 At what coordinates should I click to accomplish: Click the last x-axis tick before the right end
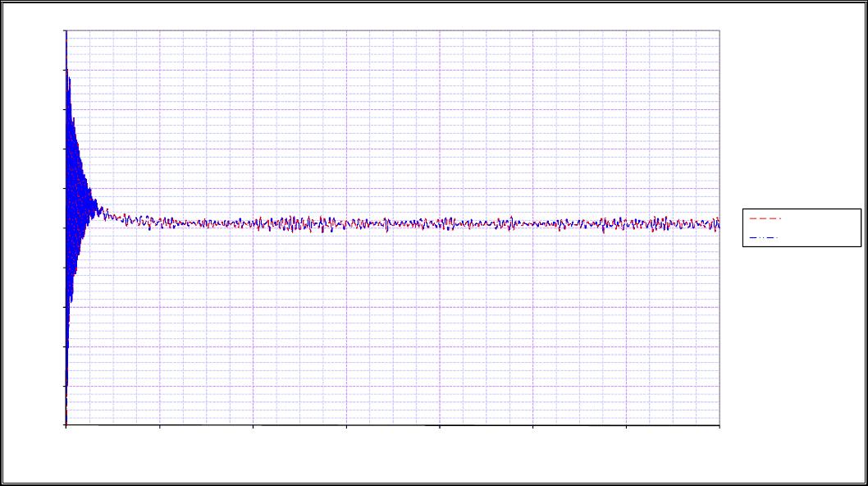(626, 425)
